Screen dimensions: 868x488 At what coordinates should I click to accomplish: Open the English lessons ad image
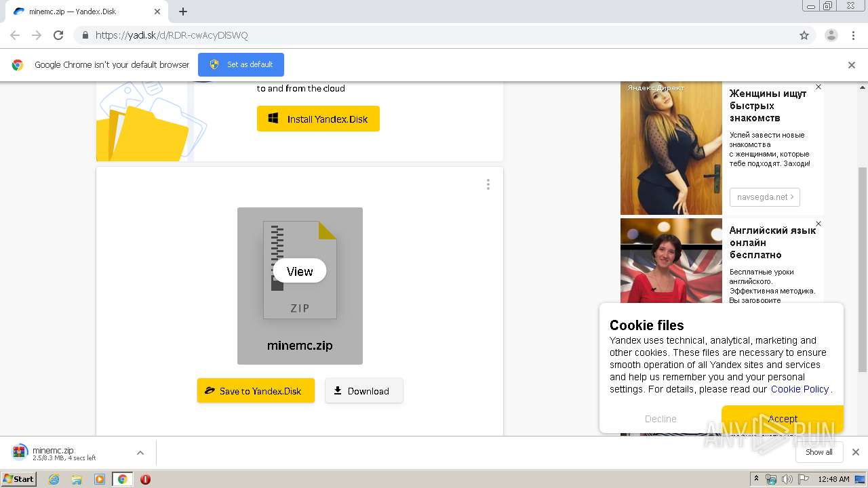pos(671,260)
